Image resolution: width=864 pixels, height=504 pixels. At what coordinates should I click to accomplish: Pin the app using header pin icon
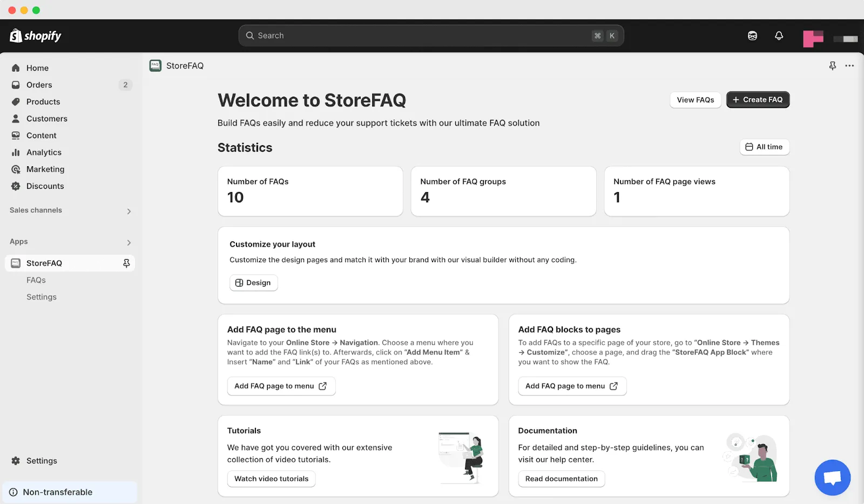832,66
